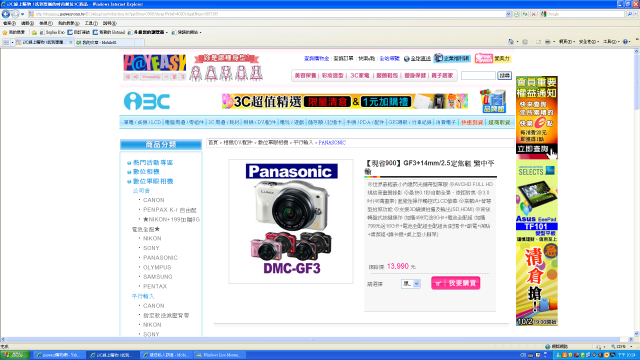This screenshot has height=360, width=640.
Task: Open the Sophia Exo favorites link
Action: click(52, 32)
